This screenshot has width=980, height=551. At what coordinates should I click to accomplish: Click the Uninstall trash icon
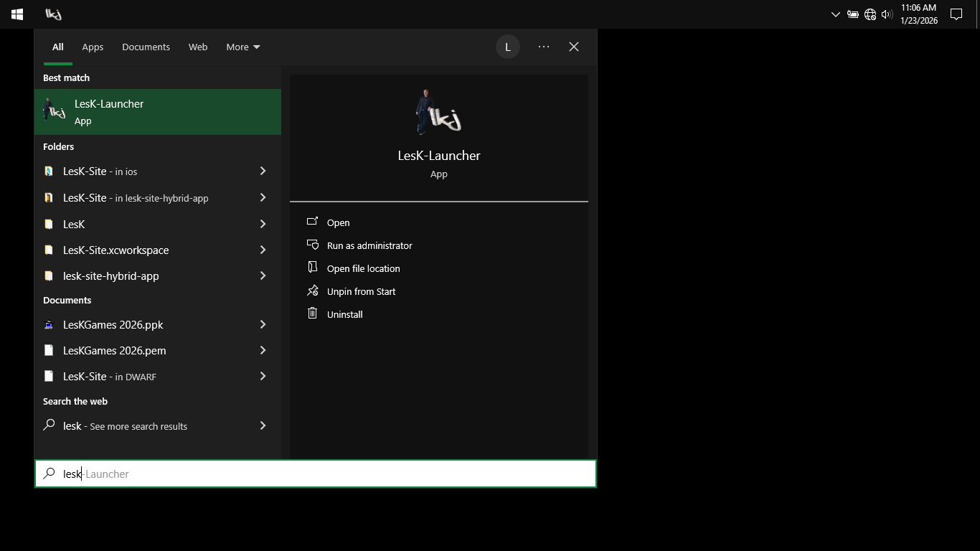coord(312,314)
